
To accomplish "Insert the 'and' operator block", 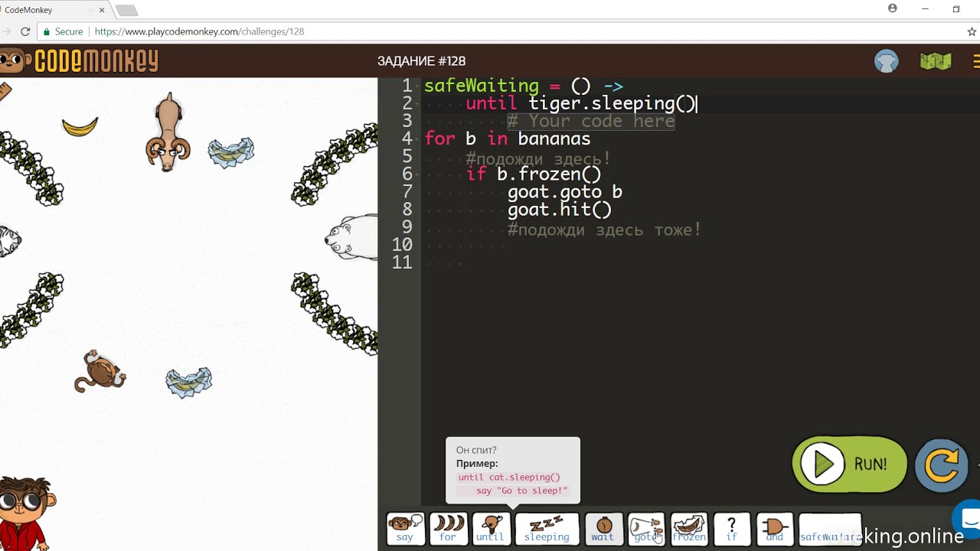I will pyautogui.click(x=775, y=529).
